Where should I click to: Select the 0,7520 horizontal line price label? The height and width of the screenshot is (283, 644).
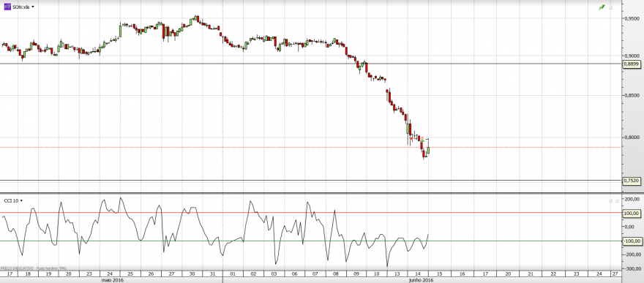pos(632,181)
